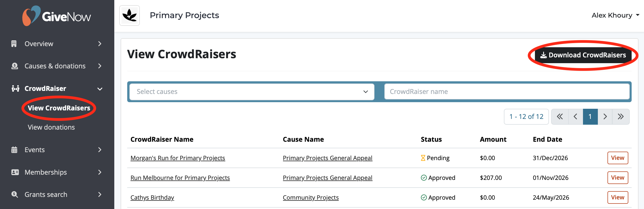Jump to the last page of results
644x209 pixels.
621,117
